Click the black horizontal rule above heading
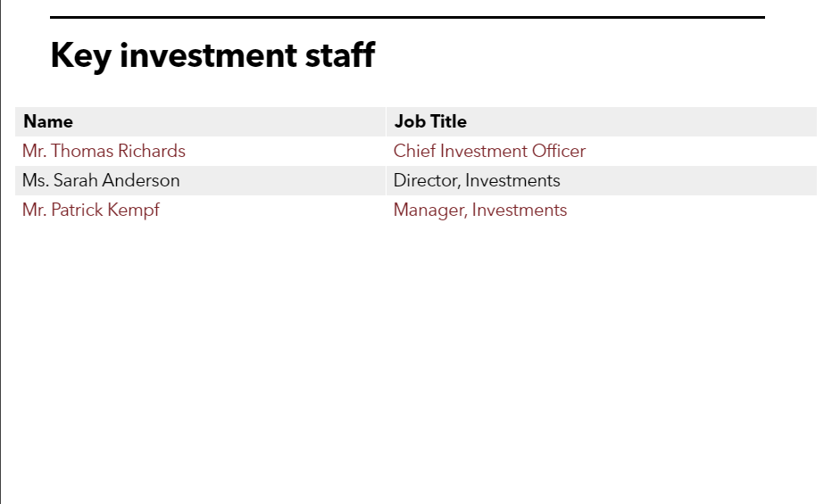 pyautogui.click(x=407, y=18)
